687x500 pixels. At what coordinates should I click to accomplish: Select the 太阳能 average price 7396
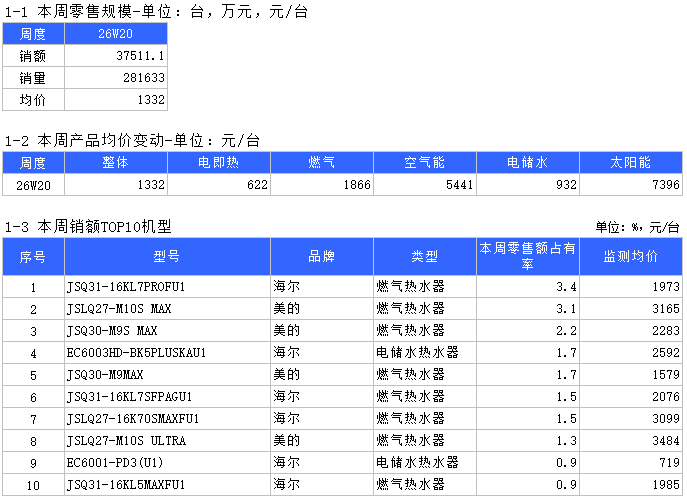coord(666,185)
